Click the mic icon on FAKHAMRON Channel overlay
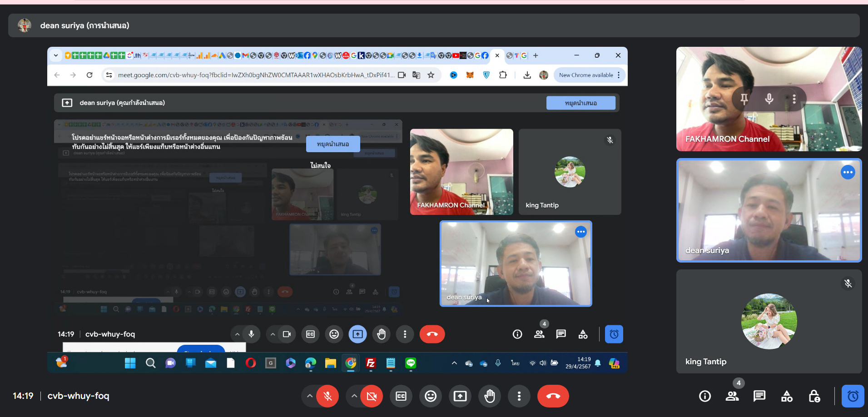 click(x=769, y=99)
